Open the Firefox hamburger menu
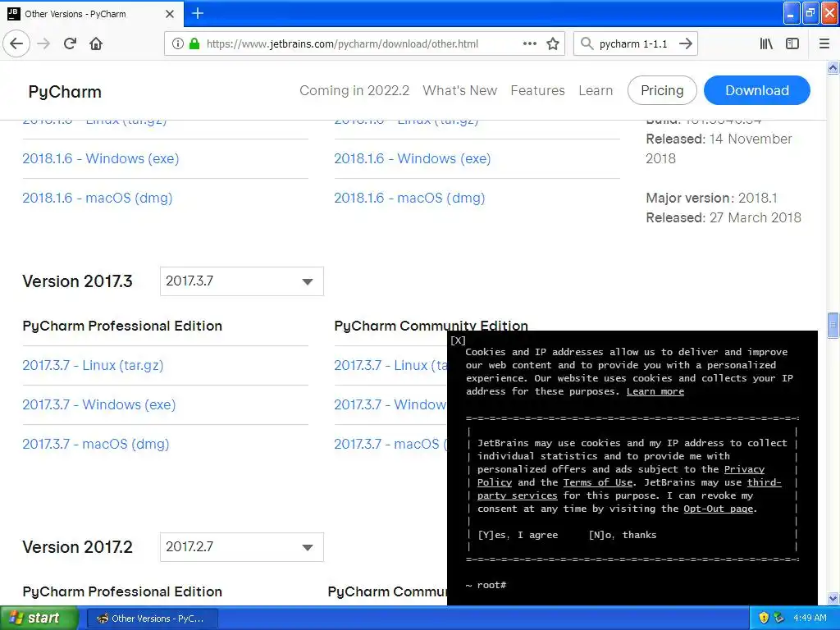 click(824, 44)
